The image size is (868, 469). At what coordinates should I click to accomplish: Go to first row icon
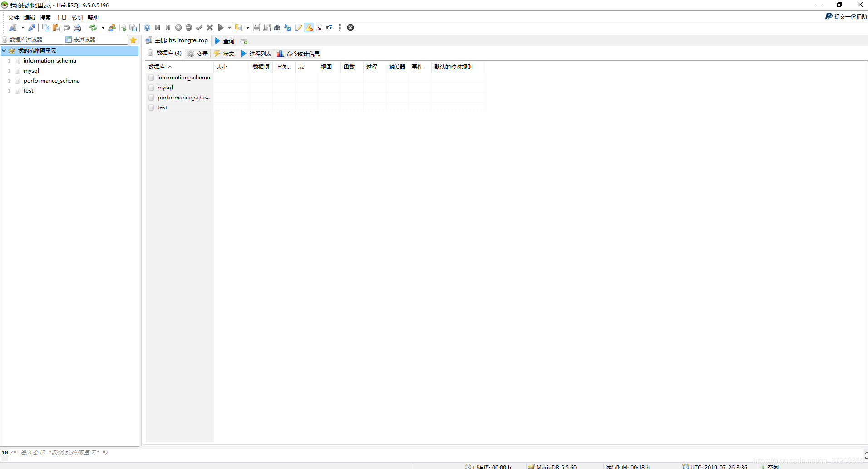click(x=158, y=28)
